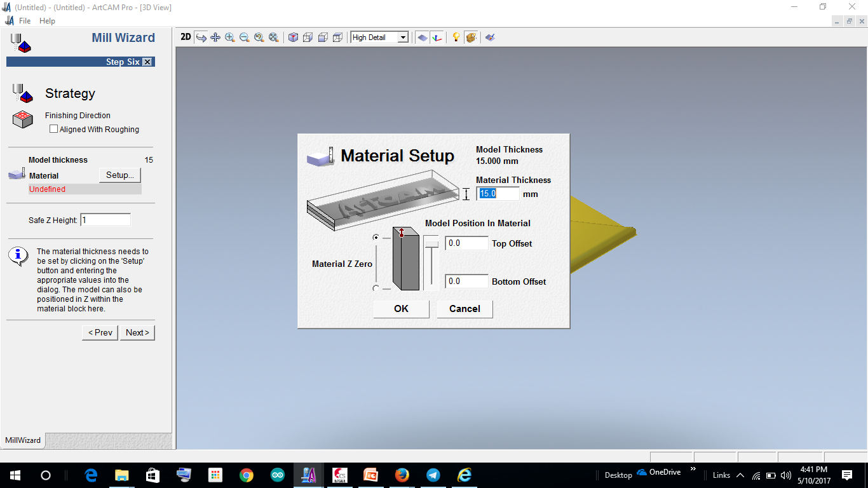Open the clock showing 4:41 PM

[813, 475]
